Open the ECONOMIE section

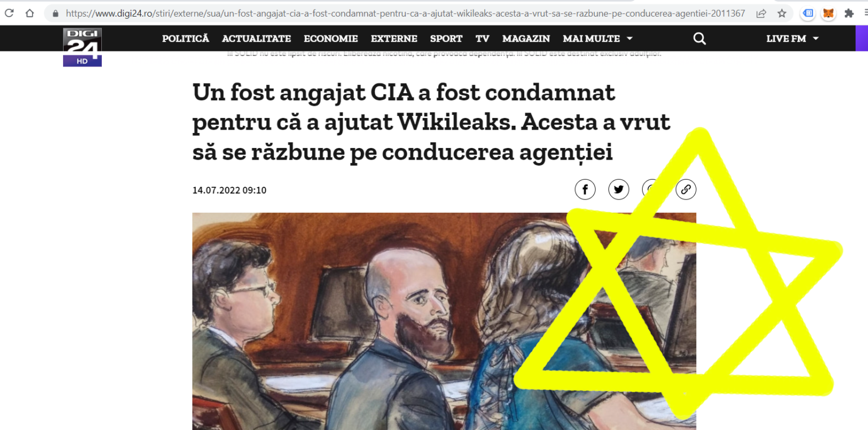(330, 39)
